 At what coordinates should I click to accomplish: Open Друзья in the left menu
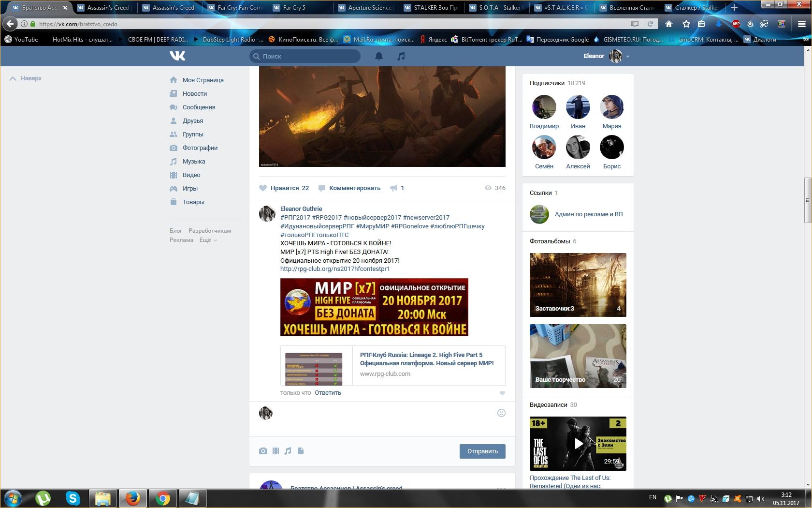click(187, 121)
